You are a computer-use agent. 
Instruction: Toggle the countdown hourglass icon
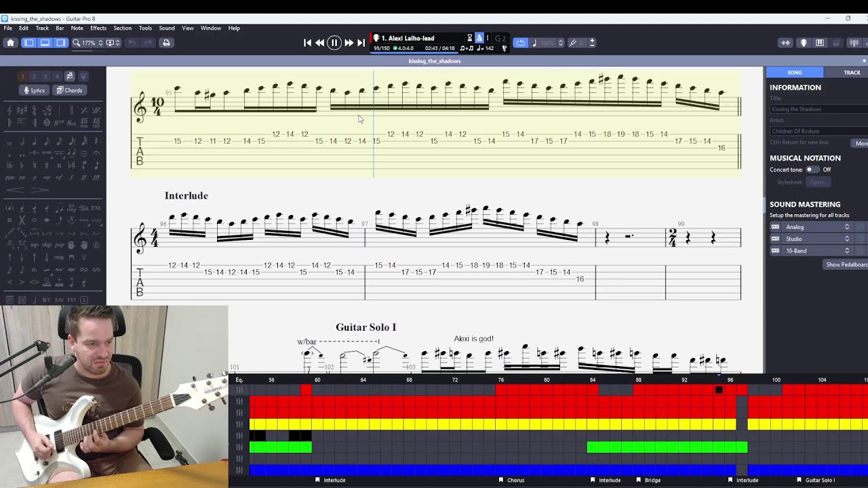[470, 38]
